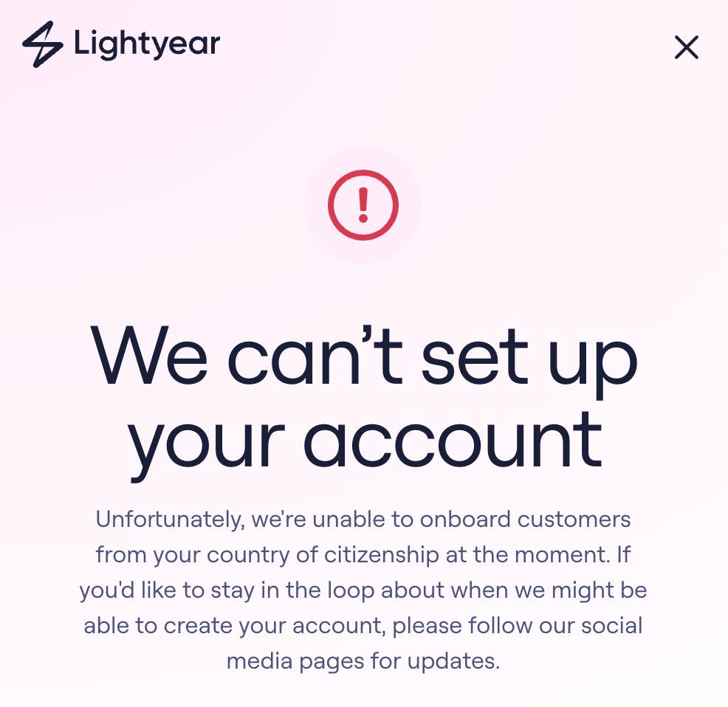Click the word "account" in the large heading
Screen dimensions: 728x707
[453, 440]
